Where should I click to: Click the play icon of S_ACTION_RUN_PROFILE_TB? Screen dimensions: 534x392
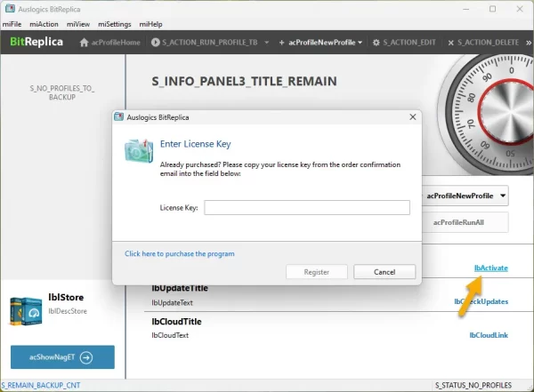coord(155,43)
